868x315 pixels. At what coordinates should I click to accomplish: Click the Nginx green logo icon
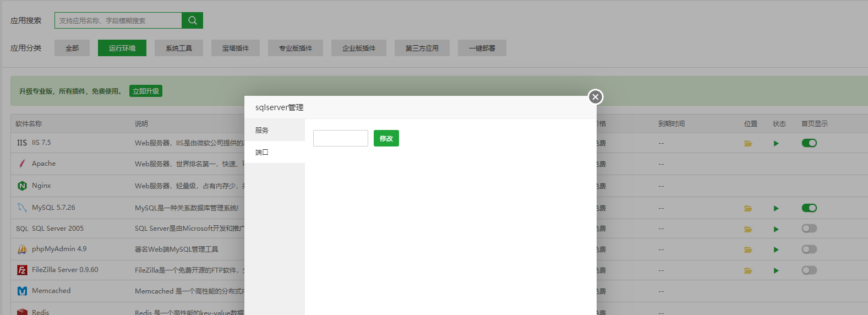pyautogui.click(x=22, y=186)
